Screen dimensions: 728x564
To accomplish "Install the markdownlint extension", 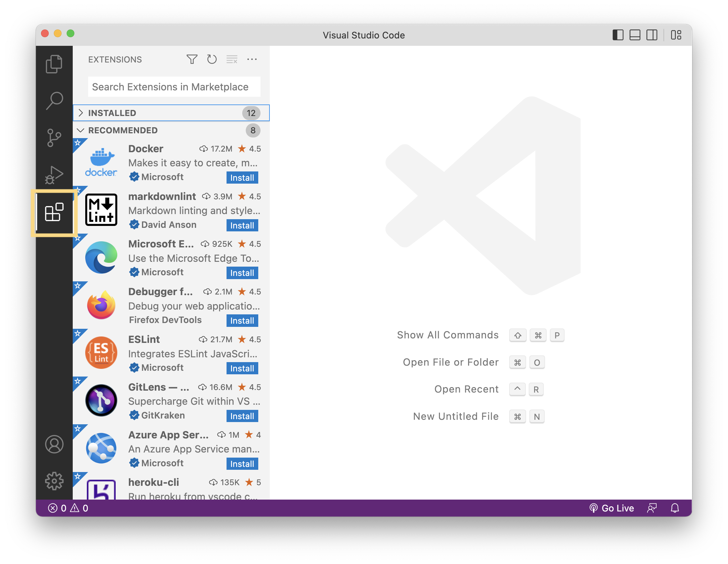I will click(242, 225).
